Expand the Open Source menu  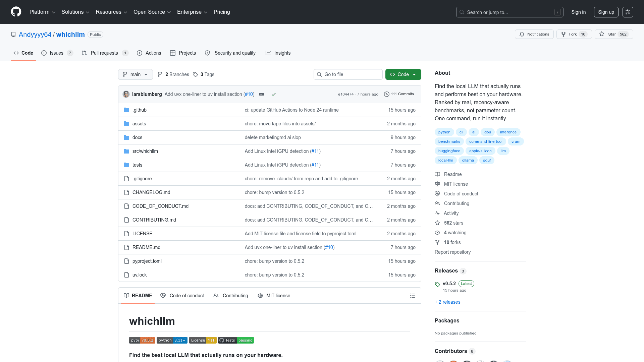pos(152,12)
